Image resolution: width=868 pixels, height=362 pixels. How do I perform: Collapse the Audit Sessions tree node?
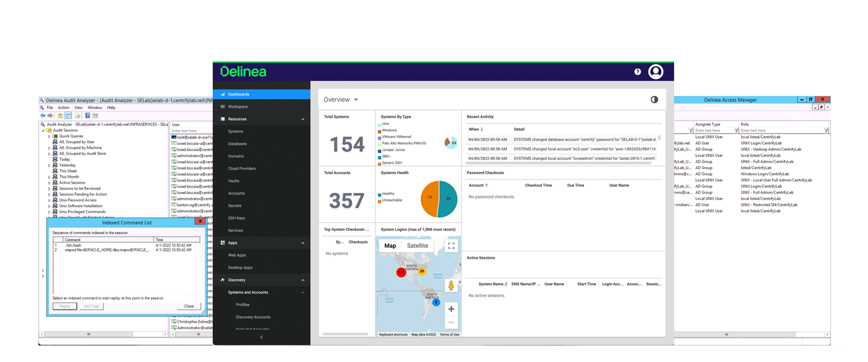click(x=44, y=130)
